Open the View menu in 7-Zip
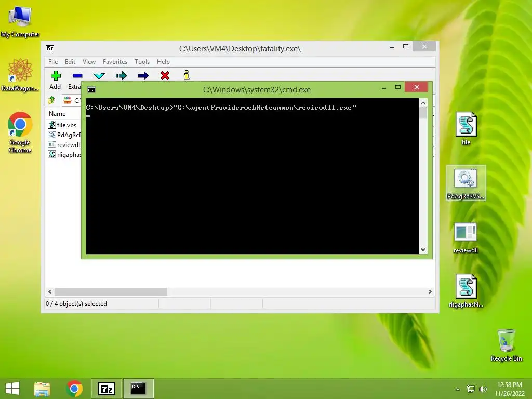The height and width of the screenshot is (399, 532). tap(89, 62)
